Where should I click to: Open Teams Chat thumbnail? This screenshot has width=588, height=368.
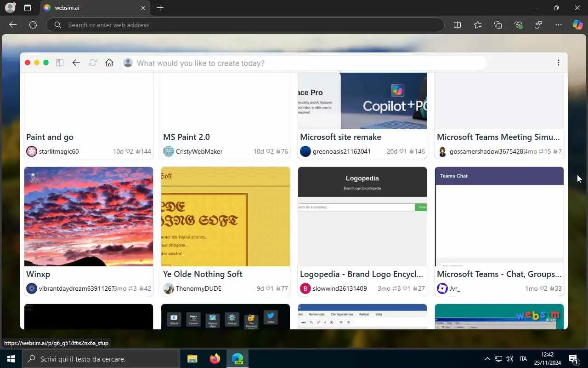click(x=499, y=217)
